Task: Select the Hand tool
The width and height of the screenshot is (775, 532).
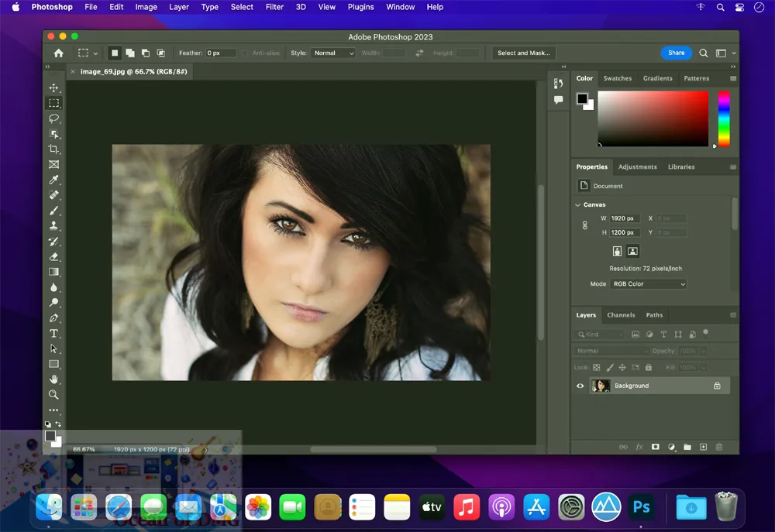Action: (x=53, y=379)
